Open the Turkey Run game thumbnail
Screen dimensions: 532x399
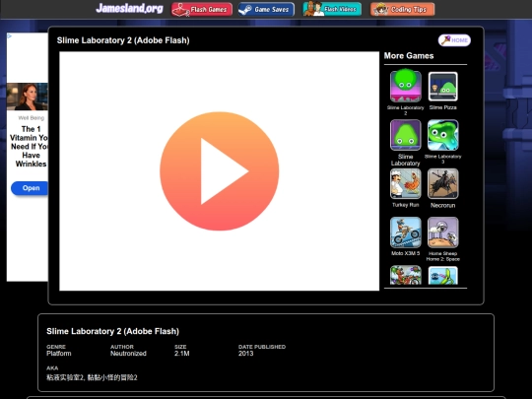(406, 183)
